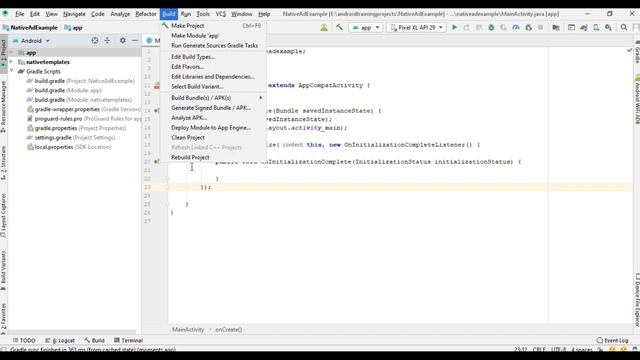
Task: Open Project panel gear settings icon
Action: point(122,40)
